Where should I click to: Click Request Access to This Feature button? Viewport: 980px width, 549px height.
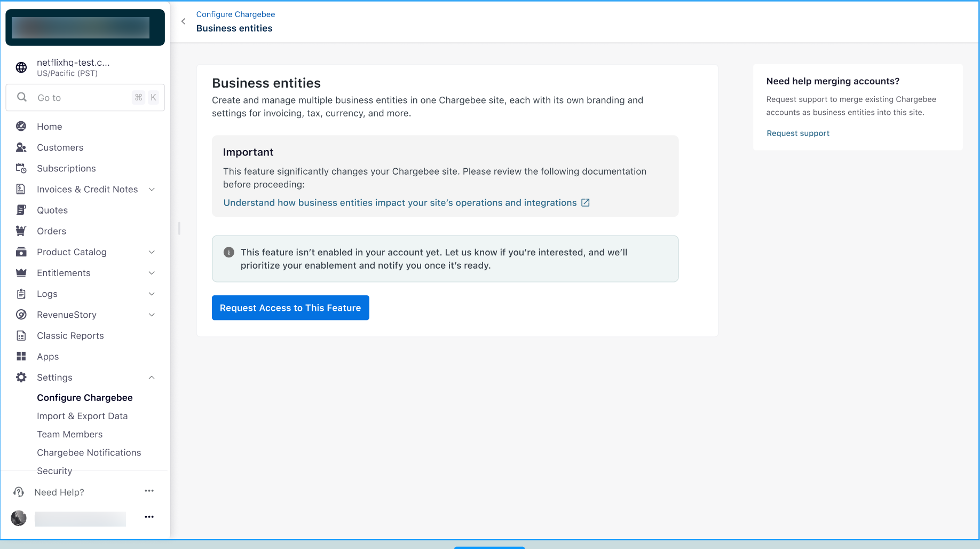[x=290, y=308]
